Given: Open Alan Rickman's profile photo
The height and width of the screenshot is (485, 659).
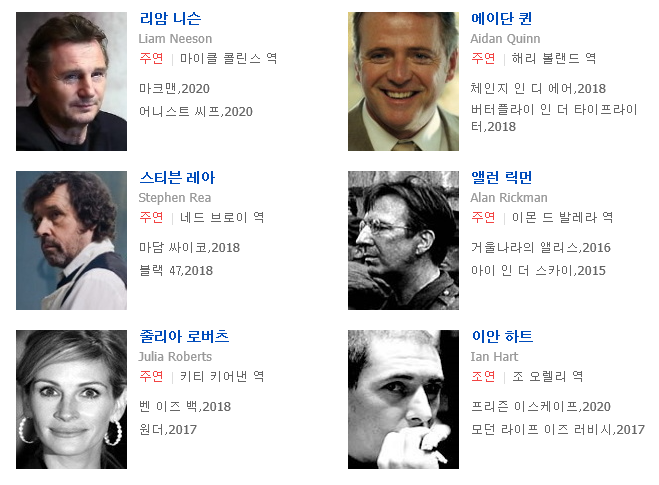Looking at the screenshot, I should click(x=403, y=240).
